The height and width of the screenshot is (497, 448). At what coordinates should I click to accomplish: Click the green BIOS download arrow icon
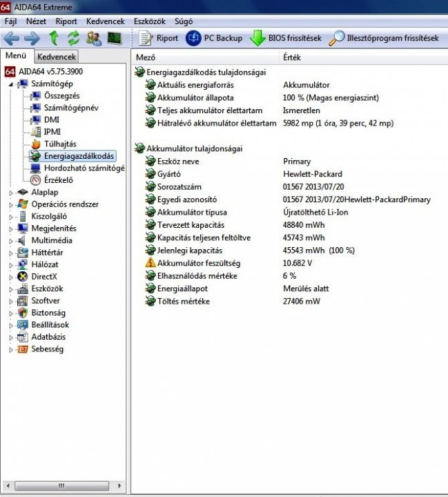(x=257, y=38)
